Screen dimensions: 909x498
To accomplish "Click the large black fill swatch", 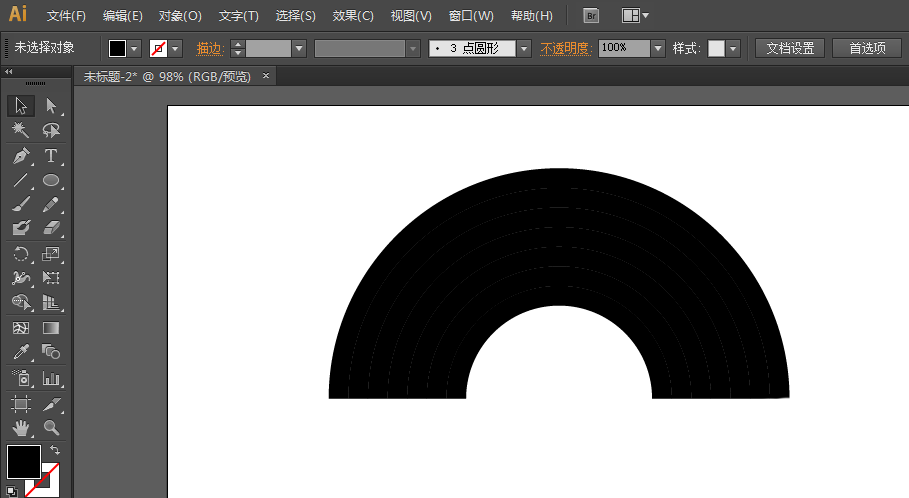I will 24,462.
